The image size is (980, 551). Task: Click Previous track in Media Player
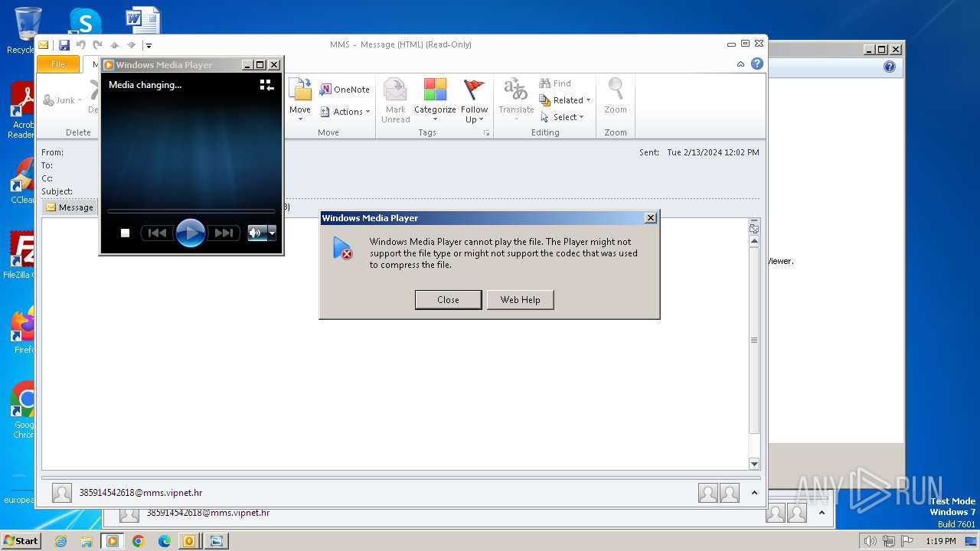(157, 233)
